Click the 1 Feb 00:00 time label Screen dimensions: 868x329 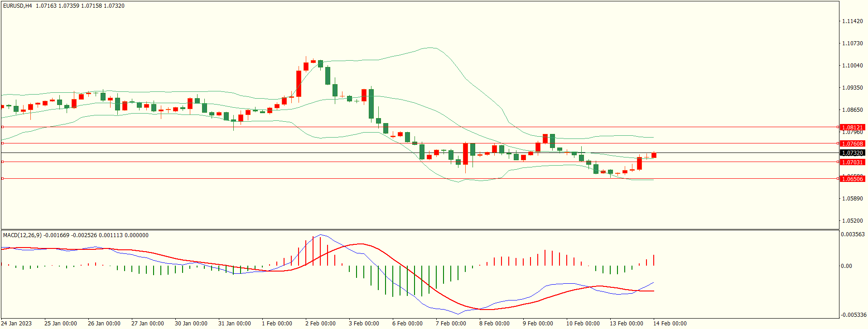tap(277, 323)
